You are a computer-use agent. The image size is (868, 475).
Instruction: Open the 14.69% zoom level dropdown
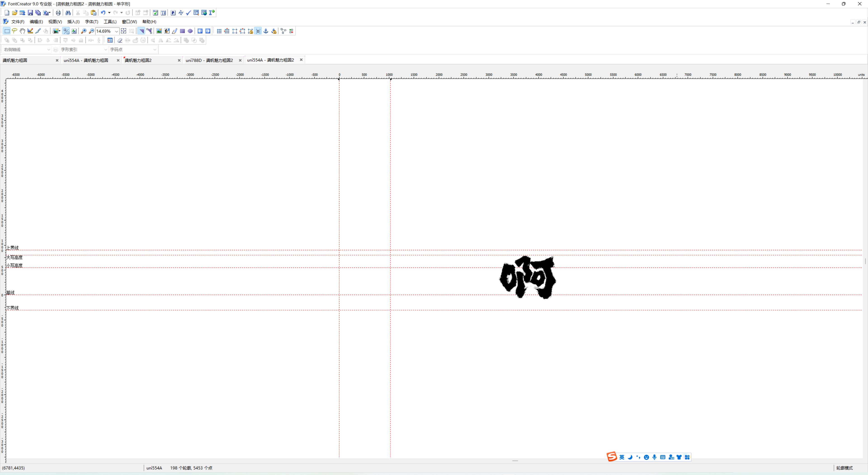click(117, 31)
